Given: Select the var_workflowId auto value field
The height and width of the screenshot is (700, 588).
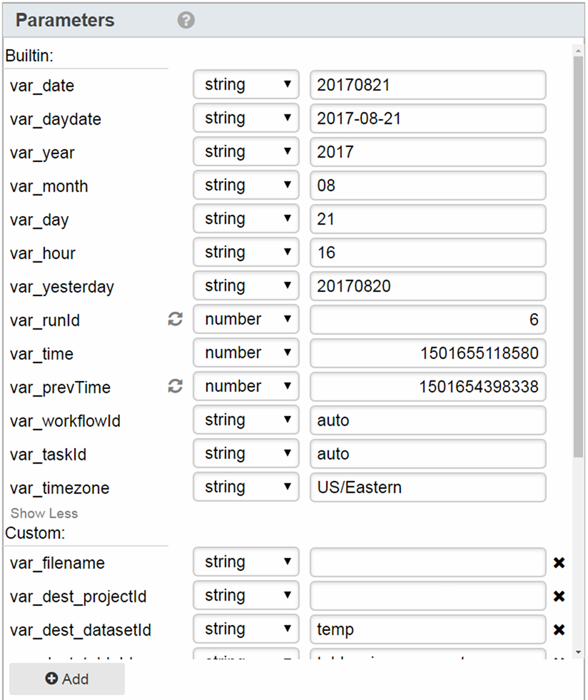Looking at the screenshot, I should (427, 420).
